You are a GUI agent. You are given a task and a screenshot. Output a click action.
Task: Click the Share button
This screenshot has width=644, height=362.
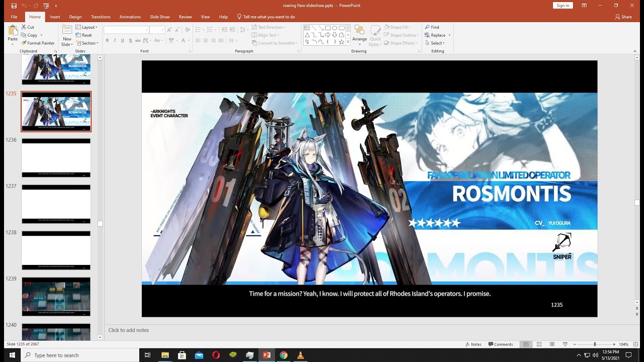tap(623, 17)
